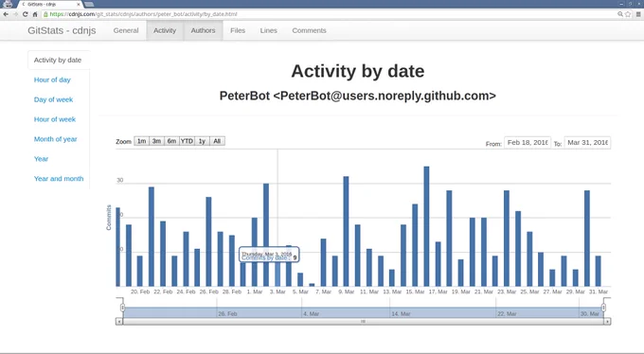Image resolution: width=644 pixels, height=354 pixels.
Task: Click the From date input field
Action: (528, 143)
